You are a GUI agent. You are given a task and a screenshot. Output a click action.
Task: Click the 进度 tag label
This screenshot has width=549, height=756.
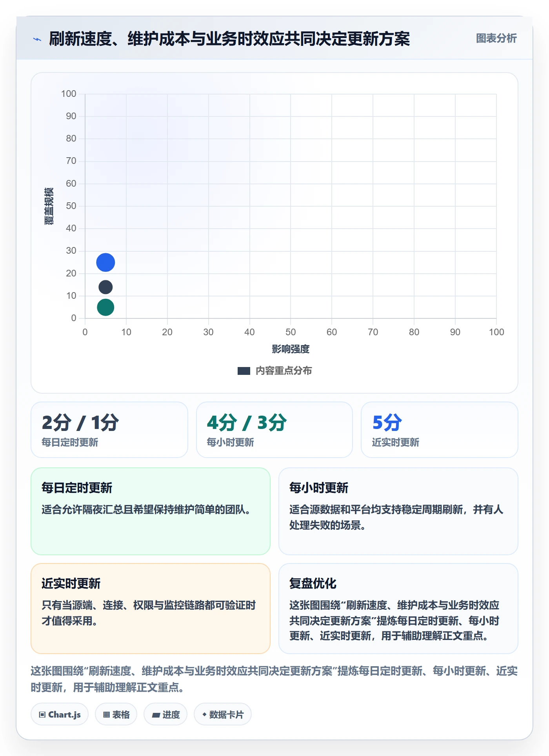171,714
